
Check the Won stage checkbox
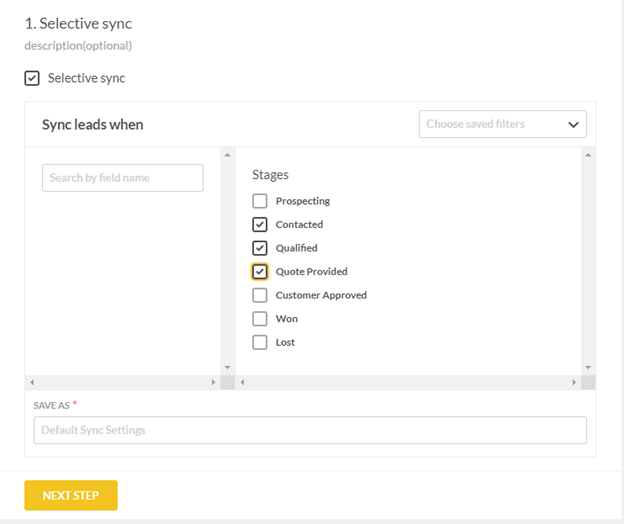click(259, 319)
